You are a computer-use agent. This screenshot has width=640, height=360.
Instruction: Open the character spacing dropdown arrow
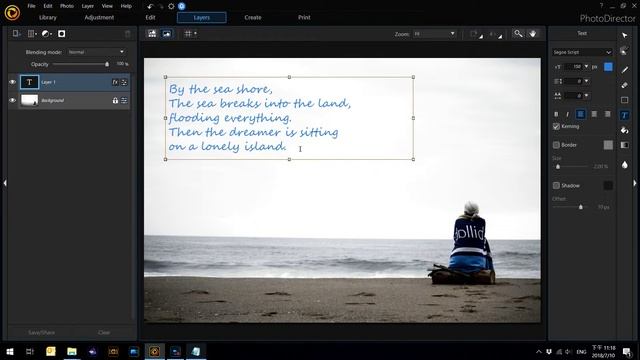point(587,96)
